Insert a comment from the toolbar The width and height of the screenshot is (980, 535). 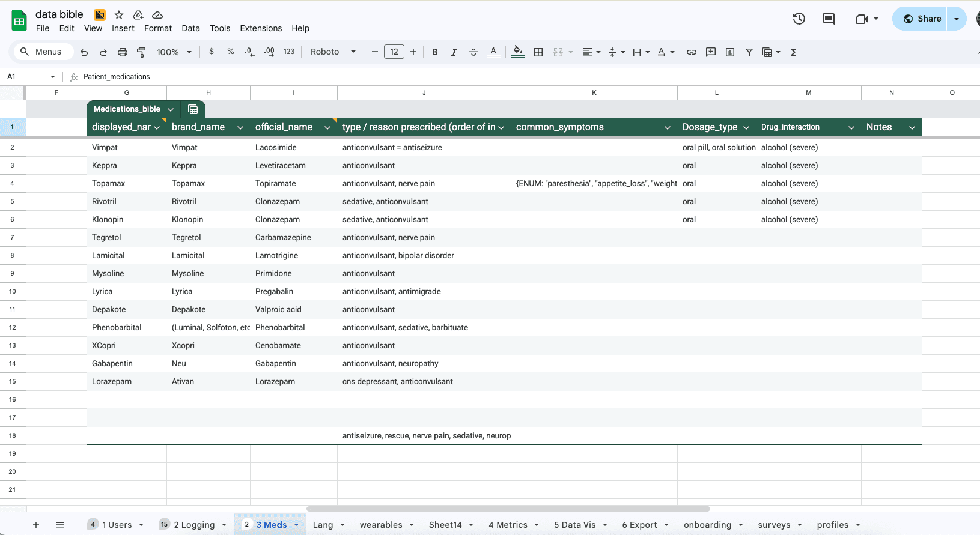(x=711, y=52)
